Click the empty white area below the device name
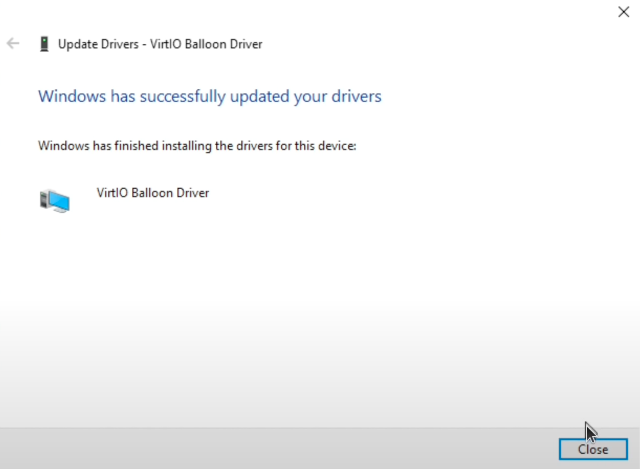640x469 pixels. coord(300,300)
